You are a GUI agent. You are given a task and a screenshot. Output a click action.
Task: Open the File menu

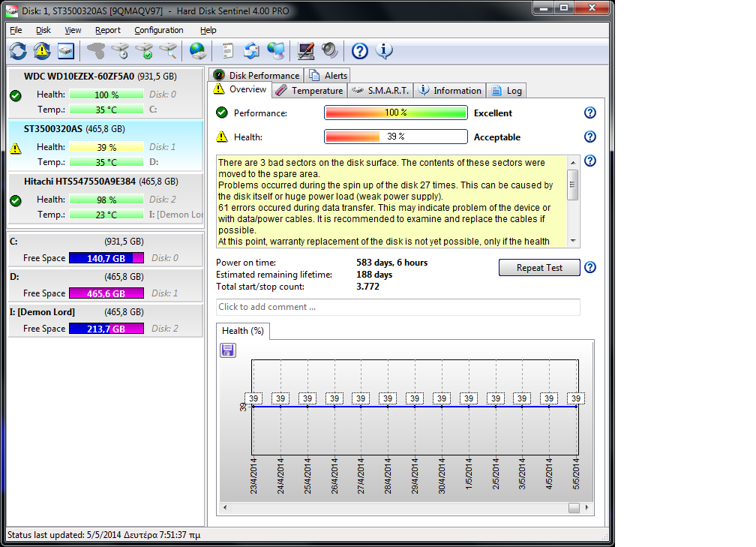click(16, 30)
